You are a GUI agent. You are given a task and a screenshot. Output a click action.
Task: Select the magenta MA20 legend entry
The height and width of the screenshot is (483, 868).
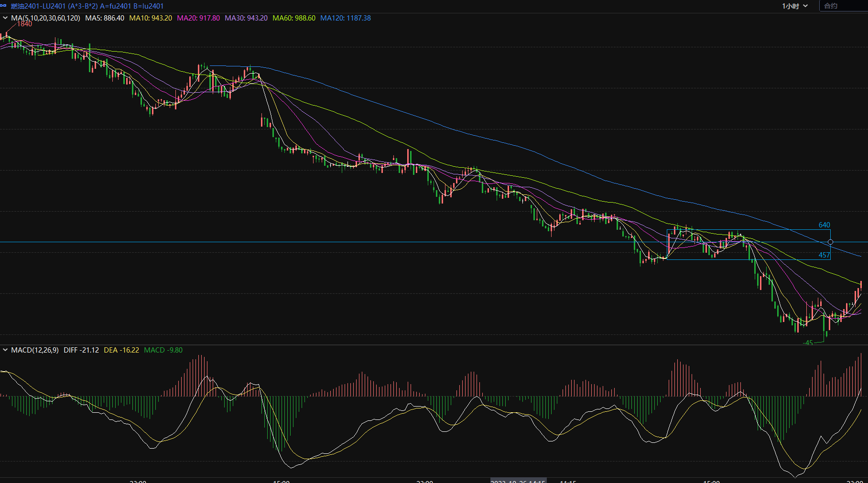pos(198,18)
